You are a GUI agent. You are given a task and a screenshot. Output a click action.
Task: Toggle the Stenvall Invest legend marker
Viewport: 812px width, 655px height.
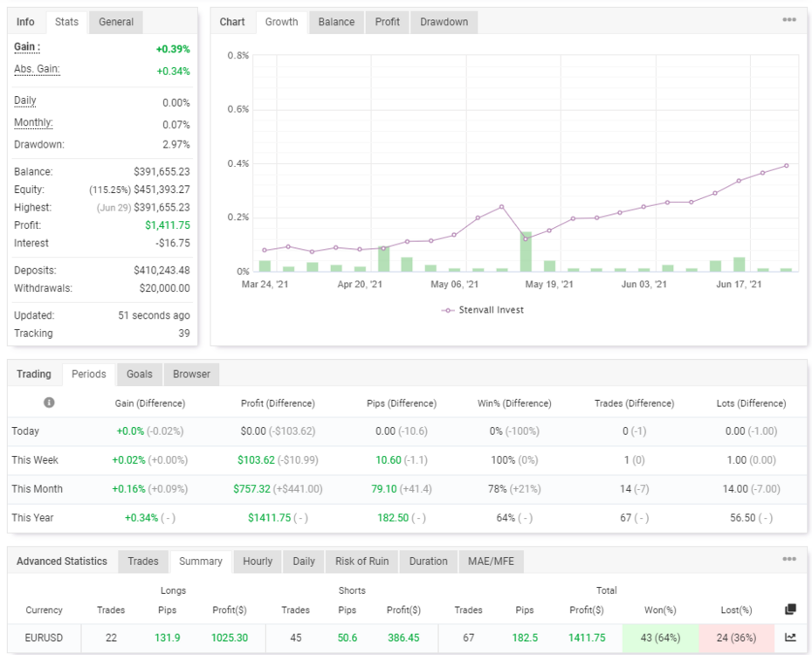[448, 310]
